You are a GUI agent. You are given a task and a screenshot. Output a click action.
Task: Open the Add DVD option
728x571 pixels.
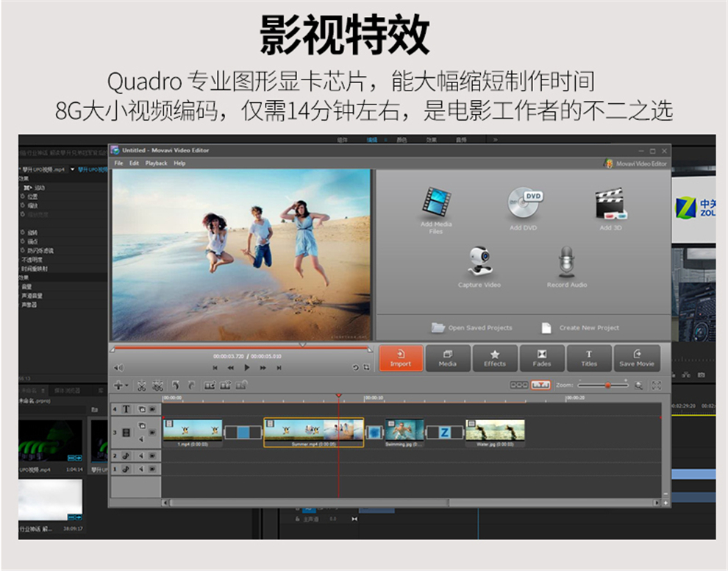click(523, 200)
